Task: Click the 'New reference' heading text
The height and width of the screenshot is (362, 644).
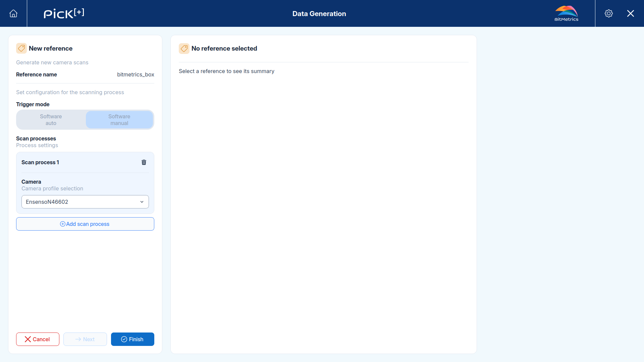Action: click(51, 48)
